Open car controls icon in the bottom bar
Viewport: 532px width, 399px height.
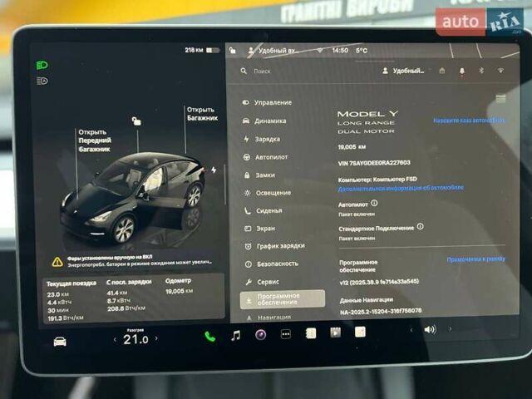[60, 342]
